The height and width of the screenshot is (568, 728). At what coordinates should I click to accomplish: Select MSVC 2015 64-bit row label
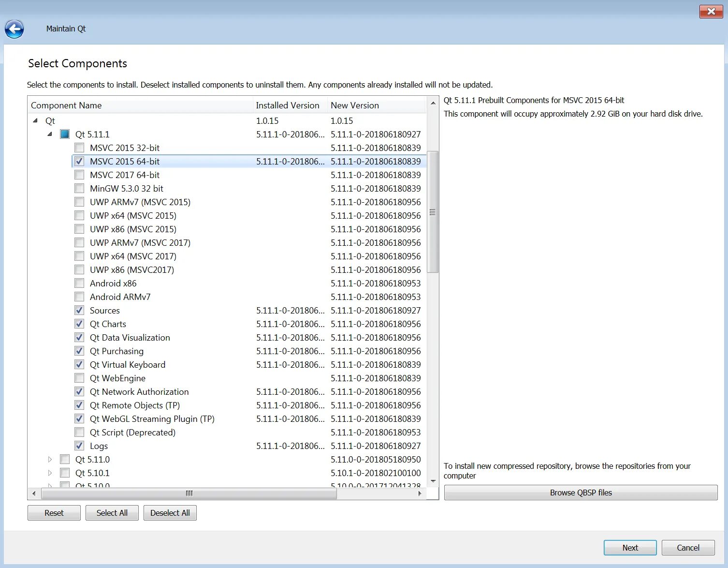tap(125, 161)
